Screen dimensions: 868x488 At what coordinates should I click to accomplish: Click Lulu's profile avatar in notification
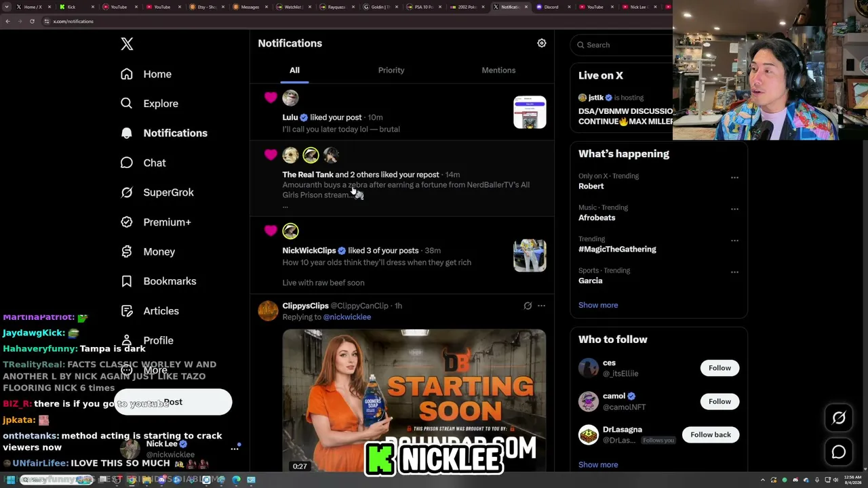(290, 98)
